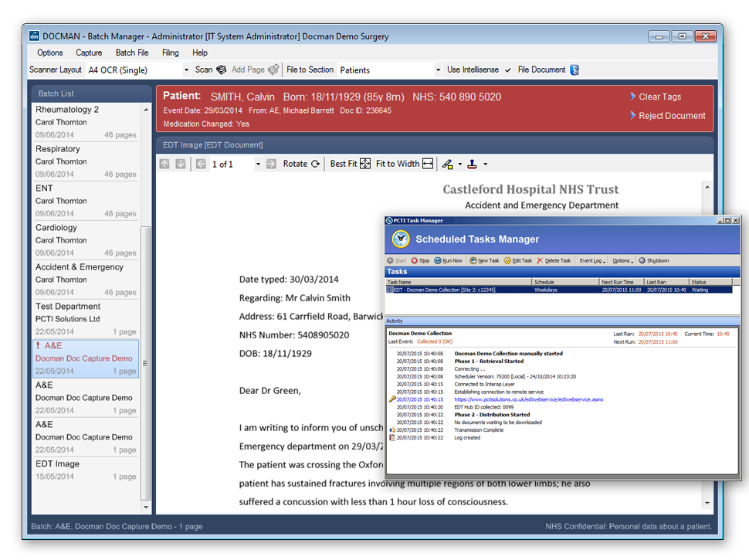Click Stop in Scheduled Tasks Manager
Viewport: 749px width, 560px height.
click(420, 261)
